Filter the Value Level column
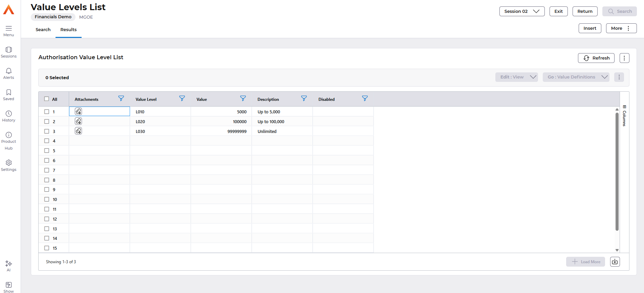 [x=182, y=98]
